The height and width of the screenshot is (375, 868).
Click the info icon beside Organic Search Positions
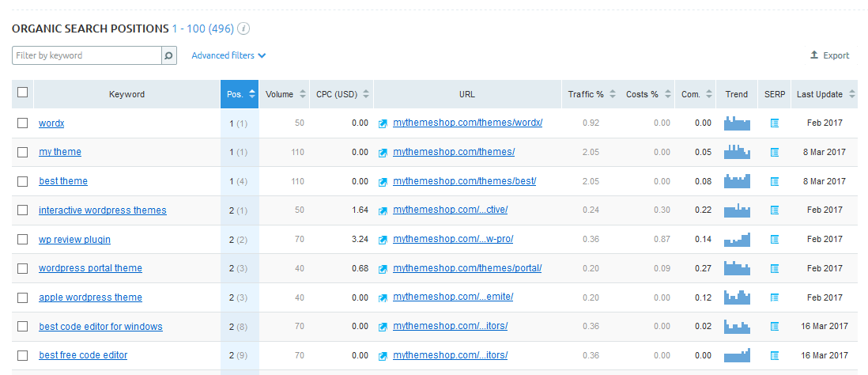click(x=243, y=28)
